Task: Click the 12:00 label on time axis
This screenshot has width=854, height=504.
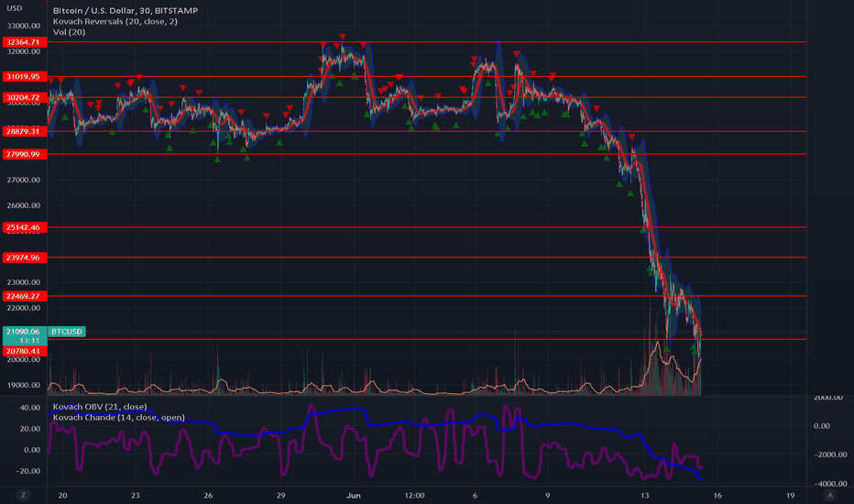Action: click(414, 495)
